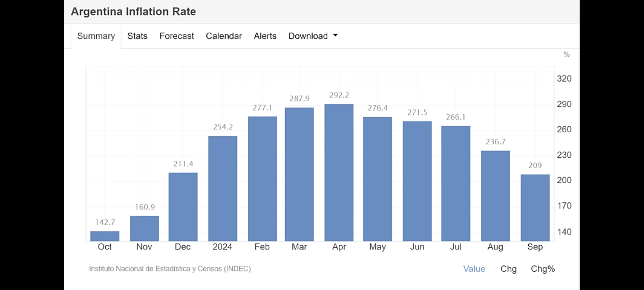The height and width of the screenshot is (290, 644).
Task: Click the Sep bar labeled 209
Action: [x=535, y=208]
